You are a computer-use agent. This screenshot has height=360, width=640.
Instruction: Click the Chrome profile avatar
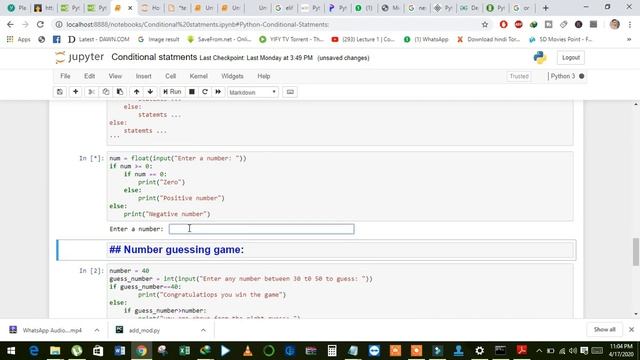click(614, 24)
